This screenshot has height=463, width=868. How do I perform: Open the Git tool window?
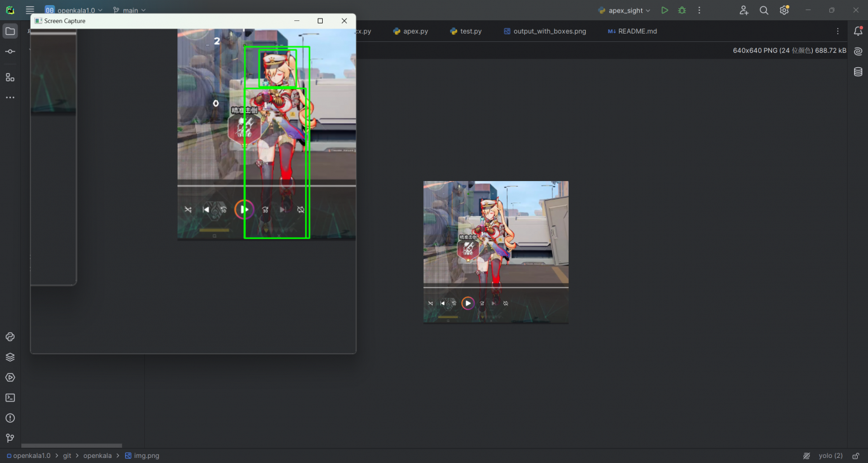point(10,438)
